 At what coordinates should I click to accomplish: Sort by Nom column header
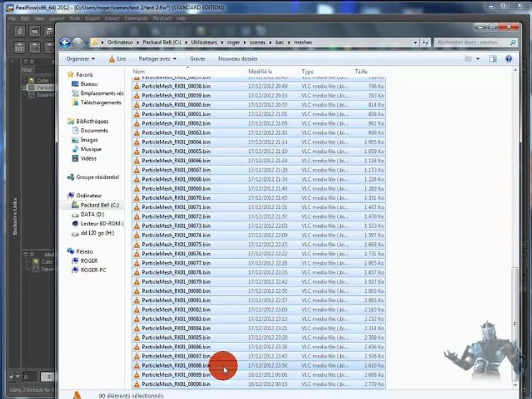click(x=139, y=71)
